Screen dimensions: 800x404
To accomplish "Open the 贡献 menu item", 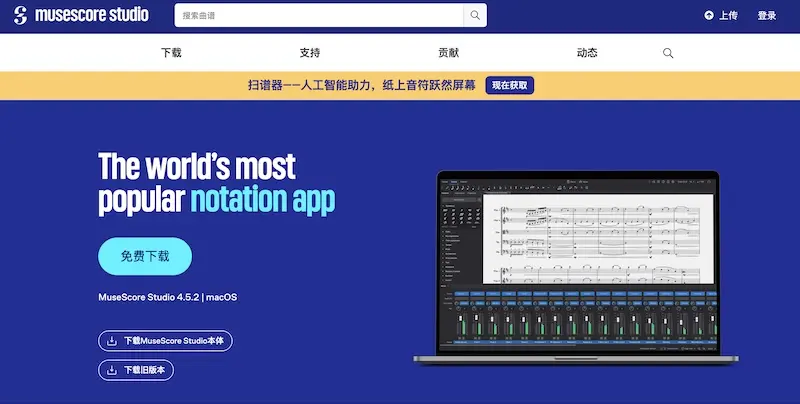I will click(448, 53).
